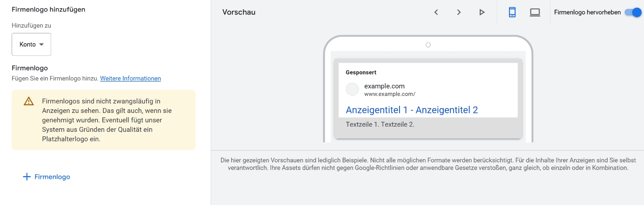Click the Firmenlogo hervorheben label text

click(587, 12)
